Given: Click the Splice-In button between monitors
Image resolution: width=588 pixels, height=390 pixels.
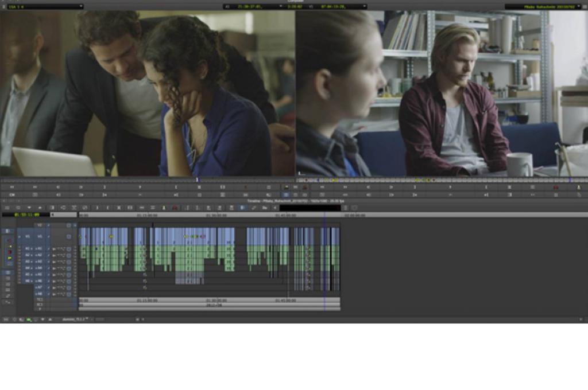Looking at the screenshot, I should pyautogui.click(x=287, y=187).
